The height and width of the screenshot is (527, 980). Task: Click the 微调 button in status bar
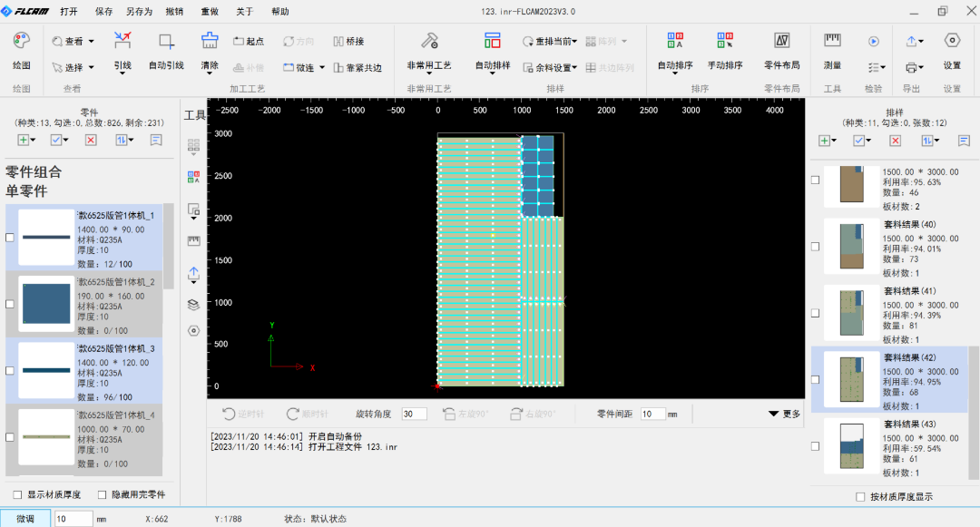click(x=25, y=518)
